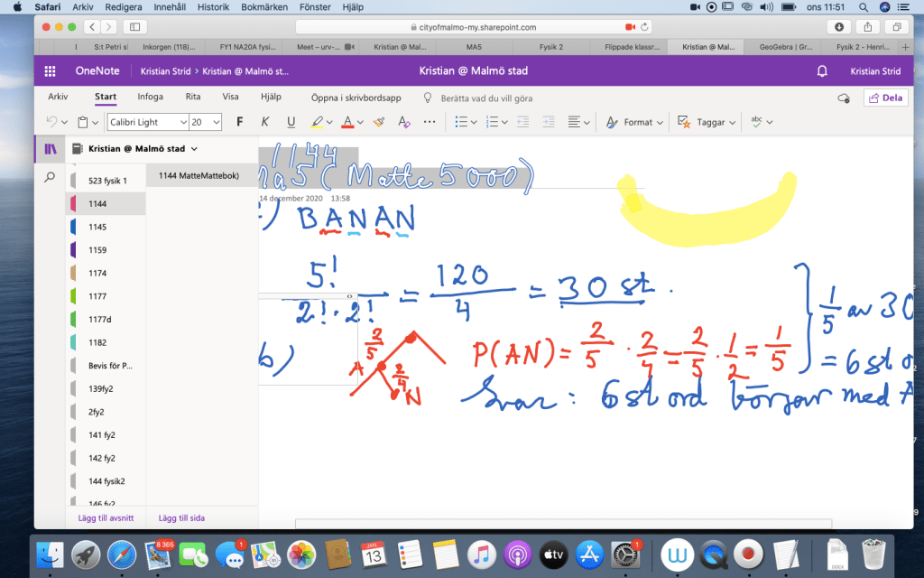Toggle bold formatting (F button)
Screen dimensions: 924x578
coord(239,122)
